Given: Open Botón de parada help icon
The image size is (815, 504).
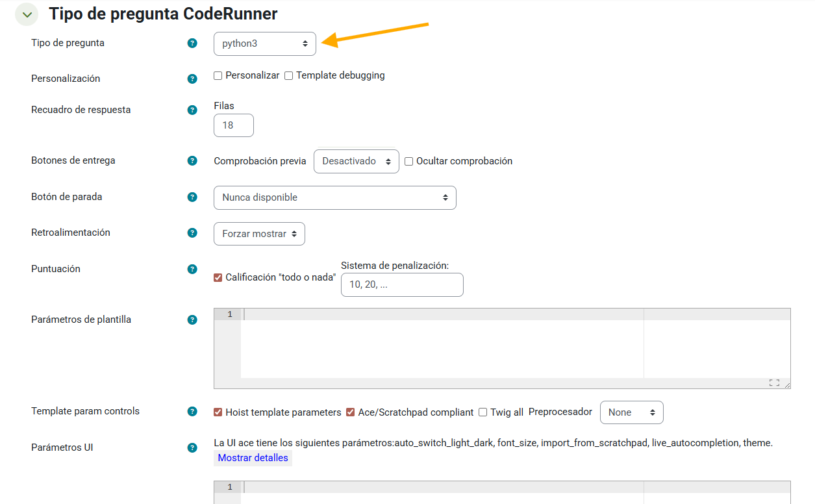Looking at the screenshot, I should [192, 197].
